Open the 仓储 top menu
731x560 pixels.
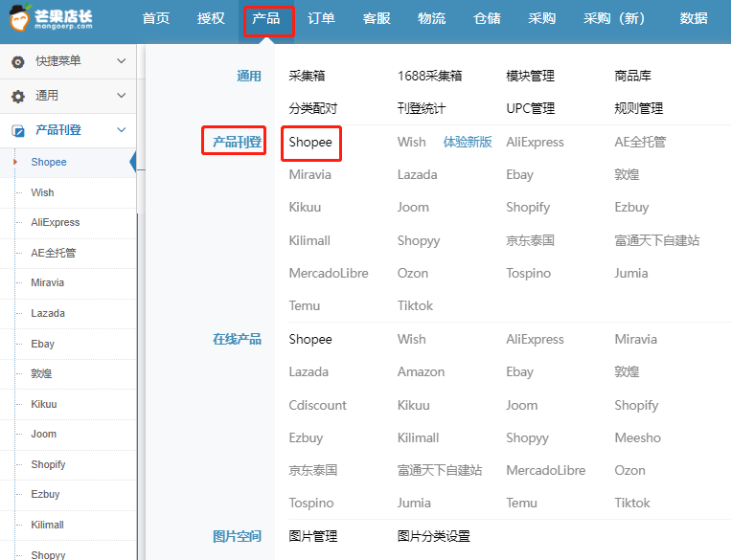[488, 18]
